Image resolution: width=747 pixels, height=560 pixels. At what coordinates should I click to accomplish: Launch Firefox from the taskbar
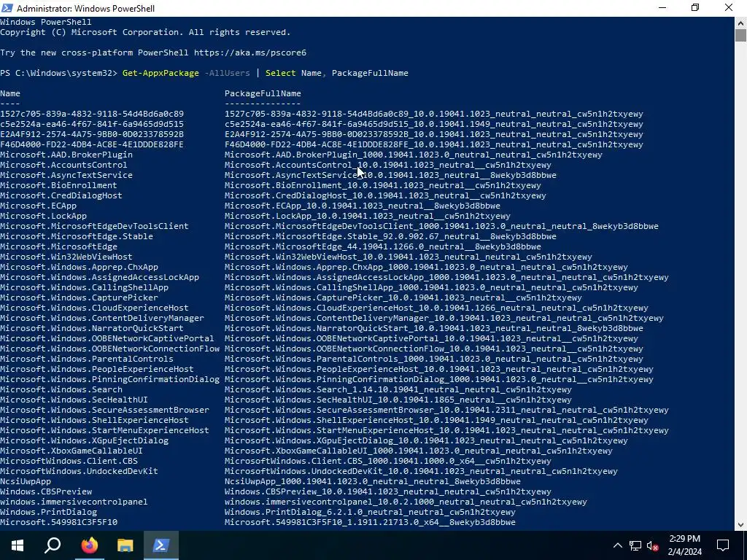point(89,545)
